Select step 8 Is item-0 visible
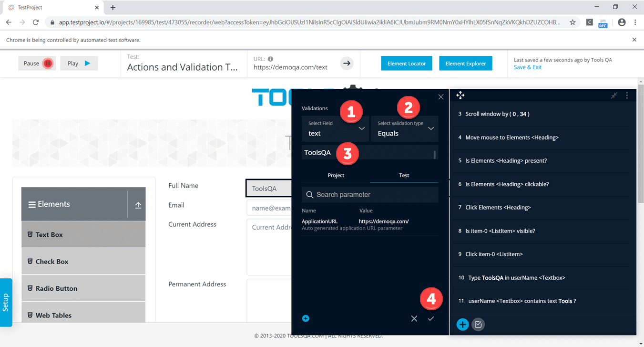This screenshot has height=347, width=644. click(x=543, y=231)
